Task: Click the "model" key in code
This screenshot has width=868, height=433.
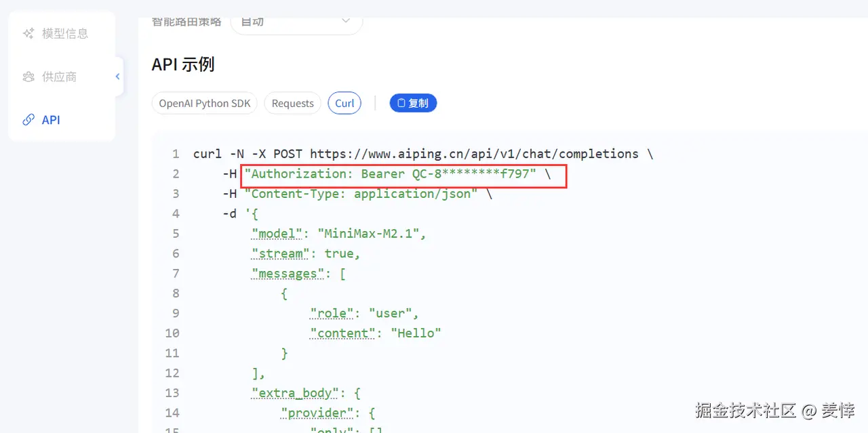Action: coord(277,234)
